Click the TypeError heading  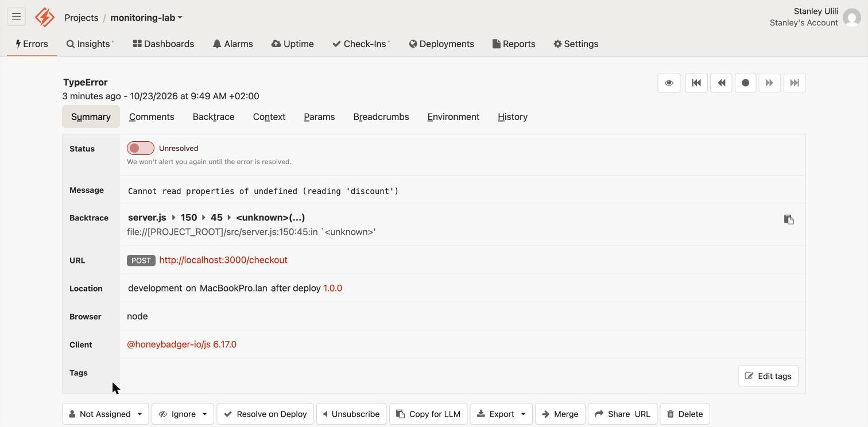86,82
